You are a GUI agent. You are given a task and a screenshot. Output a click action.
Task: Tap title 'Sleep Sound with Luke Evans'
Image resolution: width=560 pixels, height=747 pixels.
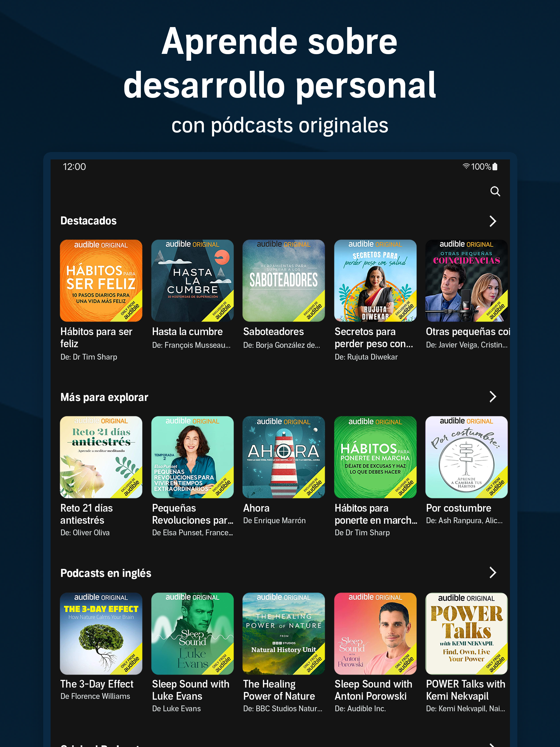coord(191,690)
